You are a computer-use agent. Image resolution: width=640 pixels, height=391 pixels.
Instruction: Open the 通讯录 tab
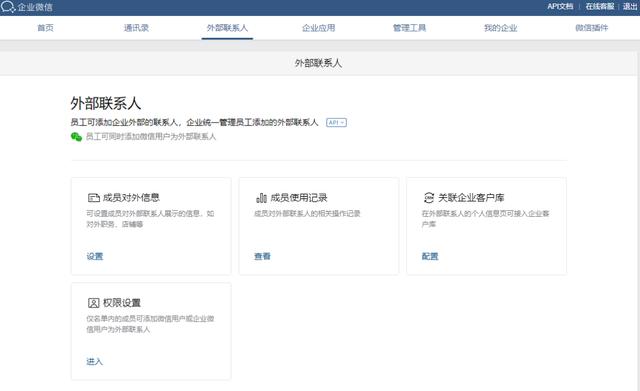click(x=136, y=28)
